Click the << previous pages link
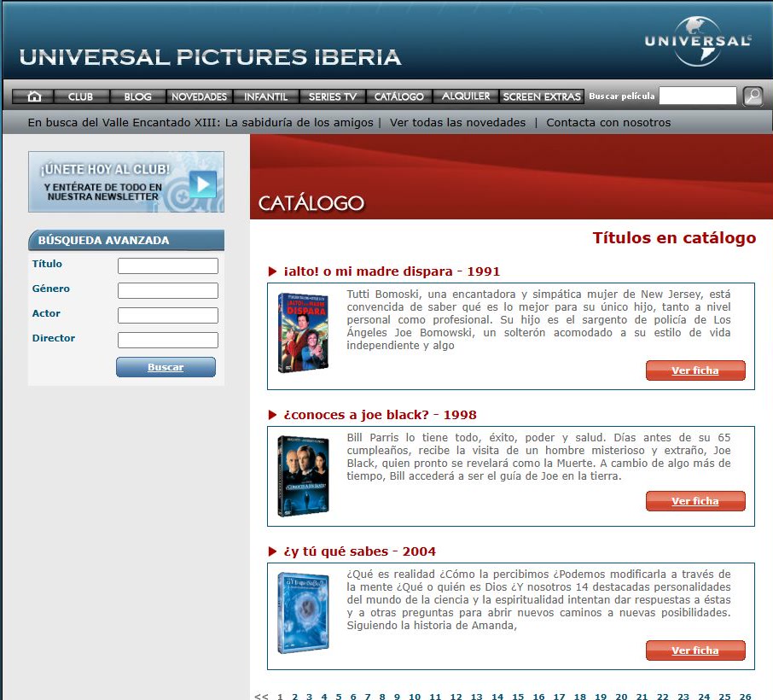Image resolution: width=773 pixels, height=700 pixels. (x=261, y=697)
